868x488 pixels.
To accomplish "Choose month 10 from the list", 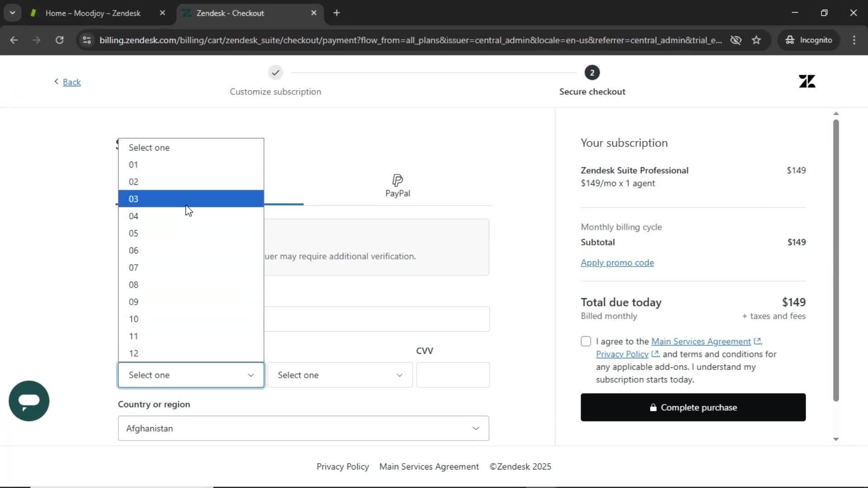I will (191, 319).
